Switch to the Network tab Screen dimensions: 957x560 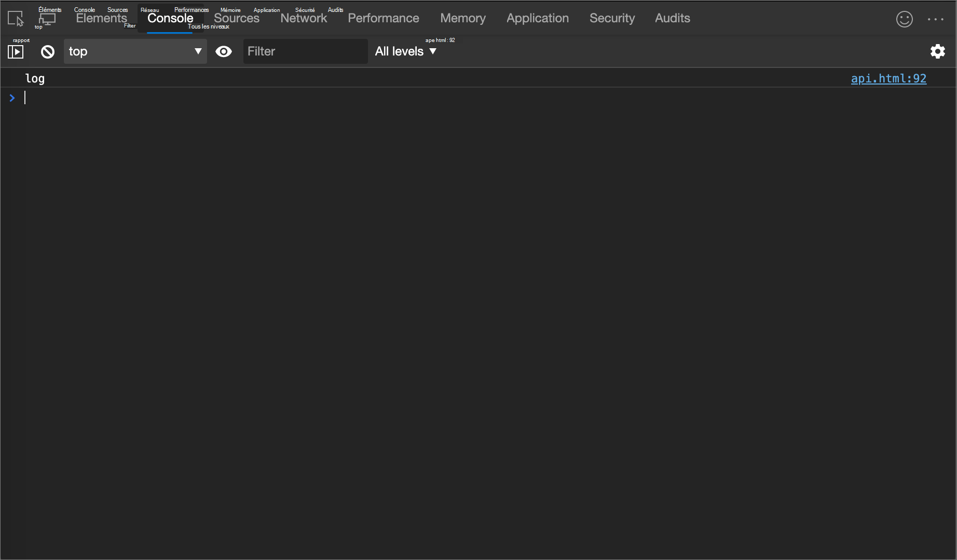pos(304,18)
